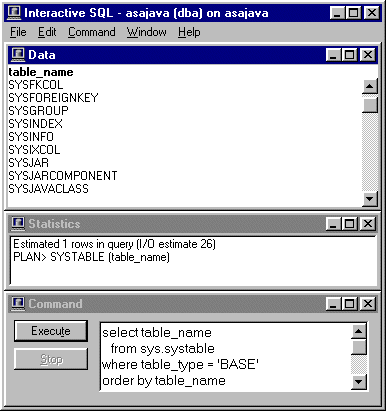Open the Edit menu
This screenshot has height=411, width=386.
point(47,32)
